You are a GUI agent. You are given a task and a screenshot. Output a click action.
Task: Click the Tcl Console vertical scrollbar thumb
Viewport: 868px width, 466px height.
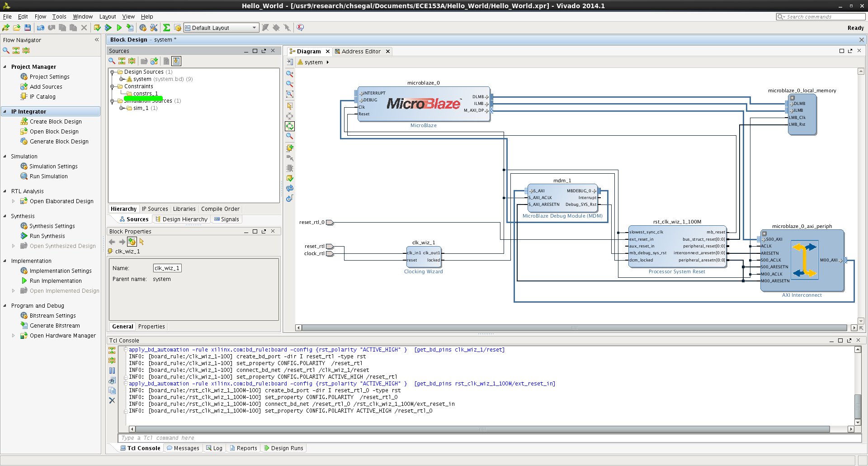858,407
